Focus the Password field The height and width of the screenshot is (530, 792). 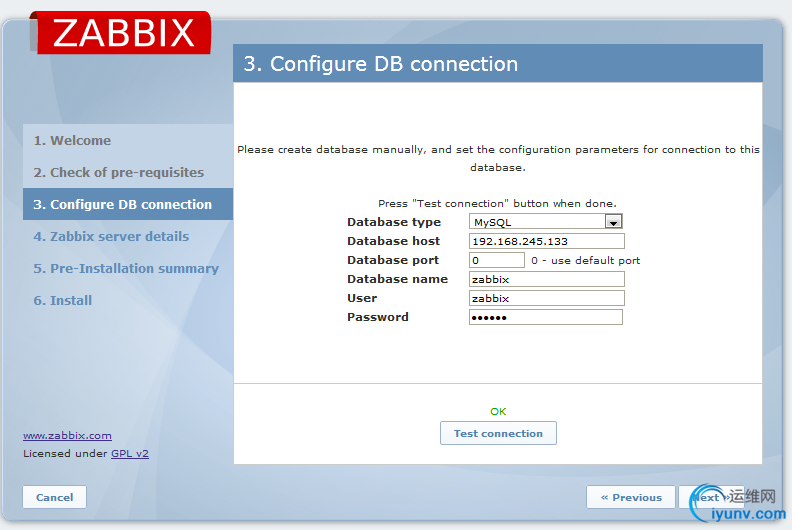(x=546, y=317)
